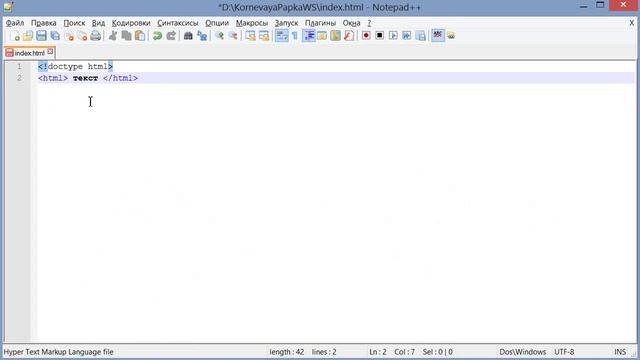
Task: Copy selection using the toolbar Copy icon
Action: [x=127, y=36]
